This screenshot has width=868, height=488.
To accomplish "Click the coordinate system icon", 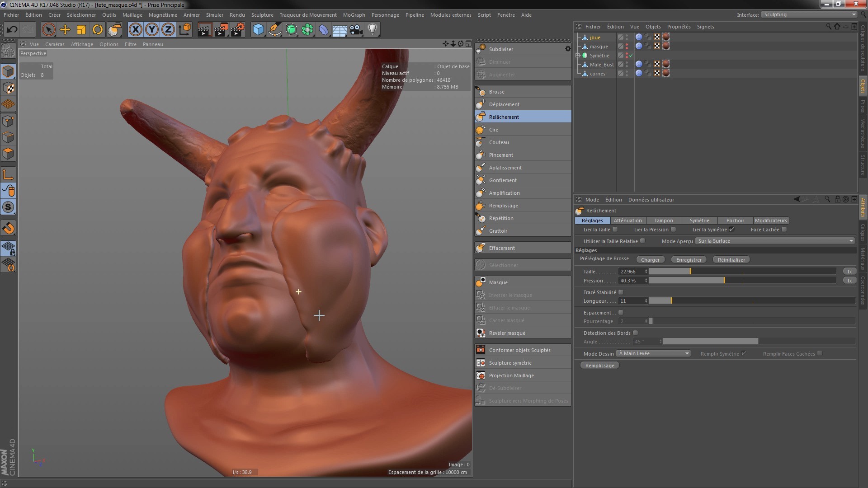I will (x=185, y=30).
